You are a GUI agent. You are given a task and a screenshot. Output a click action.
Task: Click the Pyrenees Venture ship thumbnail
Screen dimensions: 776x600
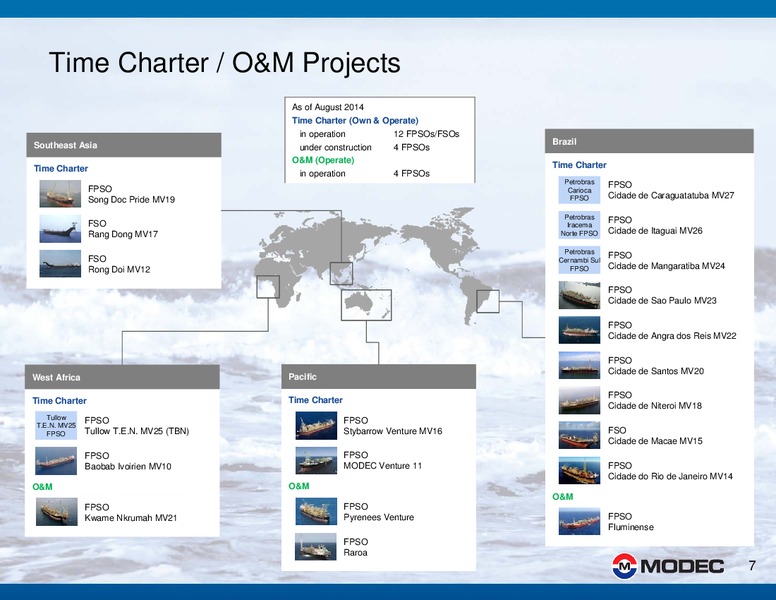[316, 511]
